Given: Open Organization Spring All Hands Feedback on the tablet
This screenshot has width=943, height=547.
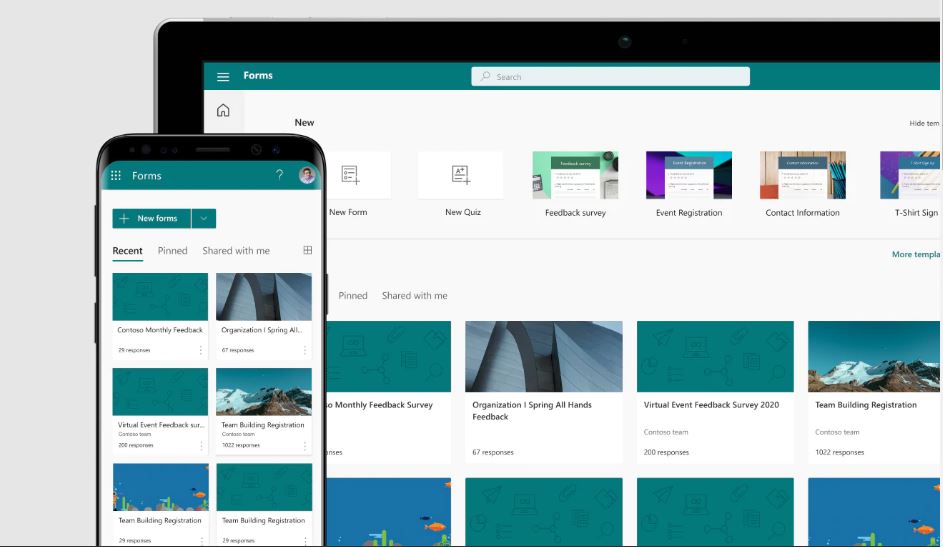Looking at the screenshot, I should tap(544, 392).
